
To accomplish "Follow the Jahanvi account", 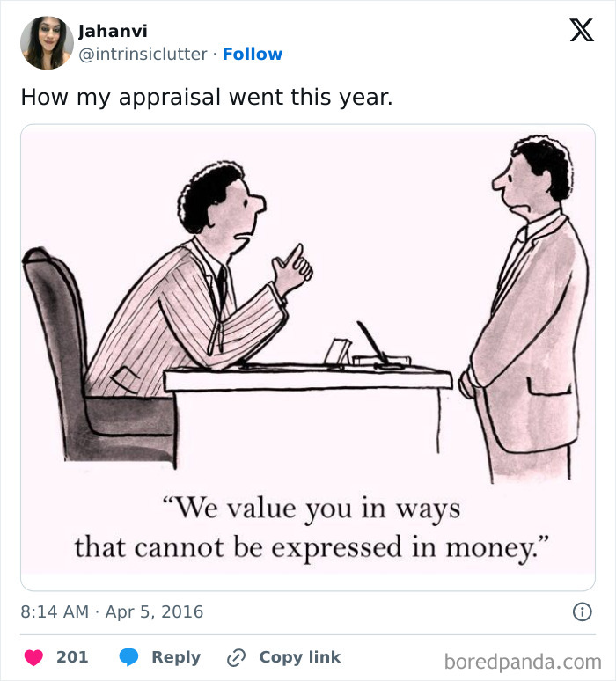I will pos(253,55).
